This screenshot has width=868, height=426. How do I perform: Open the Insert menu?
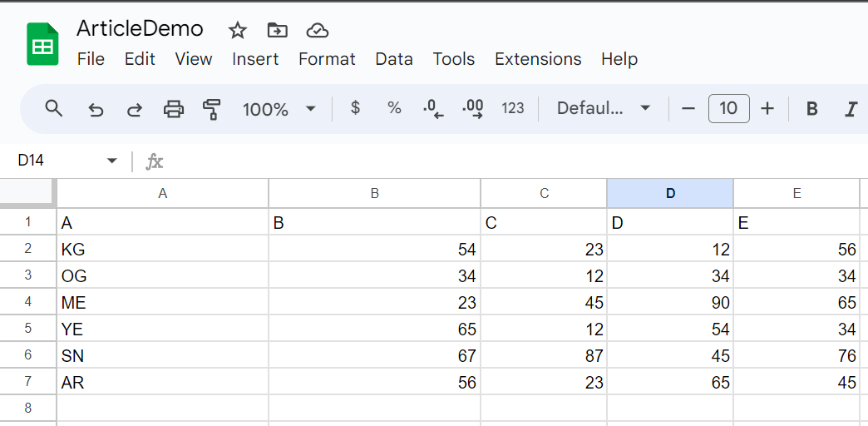coord(255,59)
